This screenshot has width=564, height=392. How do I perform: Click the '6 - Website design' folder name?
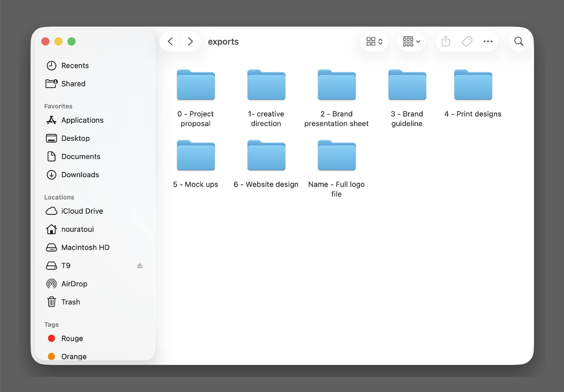[266, 185]
